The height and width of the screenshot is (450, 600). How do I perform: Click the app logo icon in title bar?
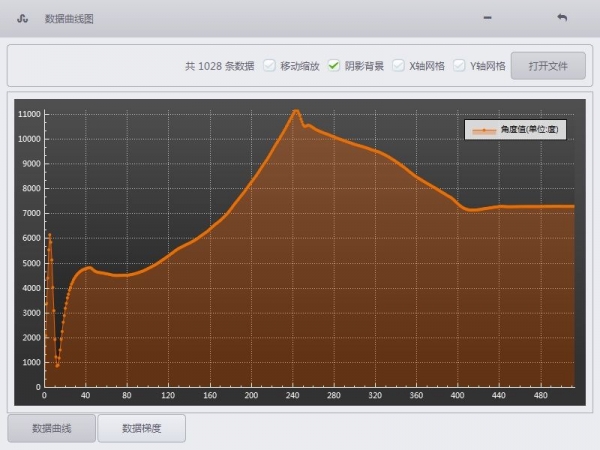click(x=22, y=18)
